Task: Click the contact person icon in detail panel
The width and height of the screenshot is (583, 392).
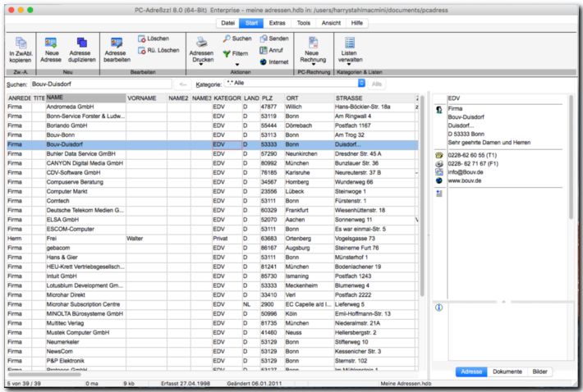Action: point(439,110)
